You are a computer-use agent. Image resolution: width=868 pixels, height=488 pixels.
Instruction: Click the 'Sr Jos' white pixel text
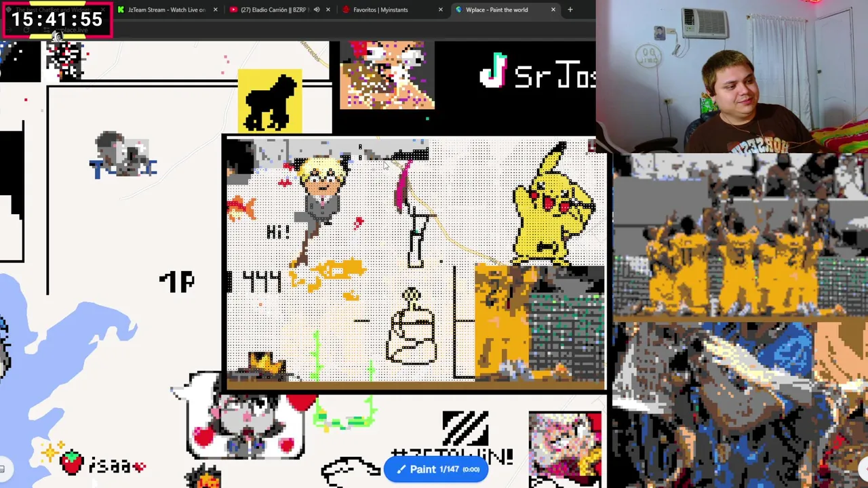click(555, 77)
